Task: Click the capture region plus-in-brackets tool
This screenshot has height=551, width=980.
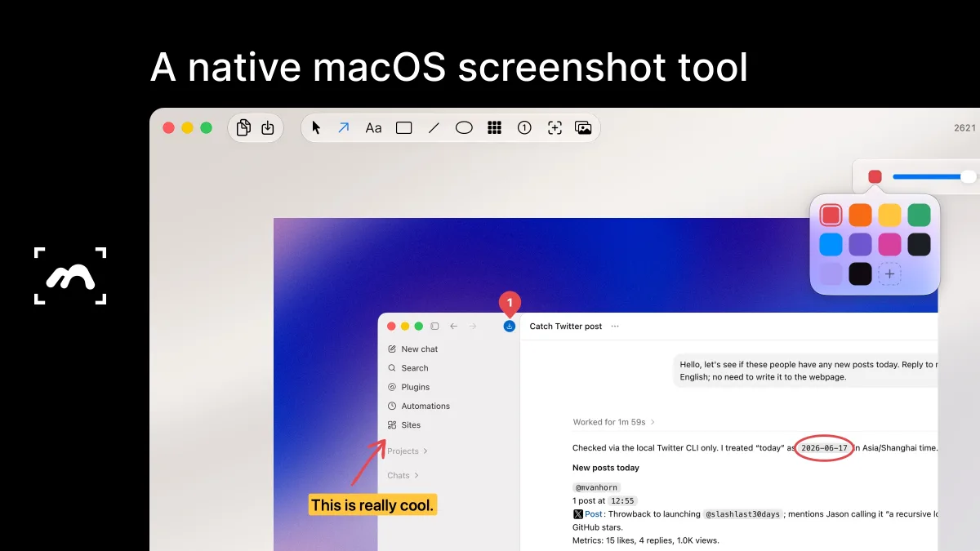Action: [x=555, y=127]
